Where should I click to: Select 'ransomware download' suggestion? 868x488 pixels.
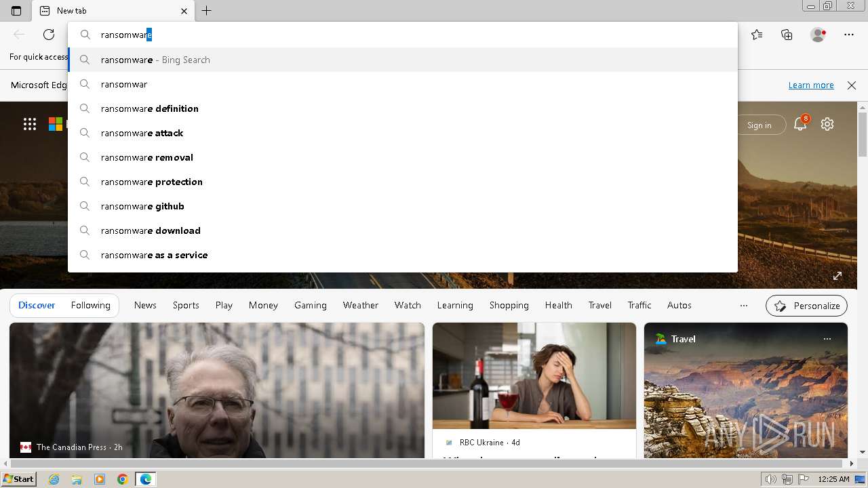pos(403,230)
